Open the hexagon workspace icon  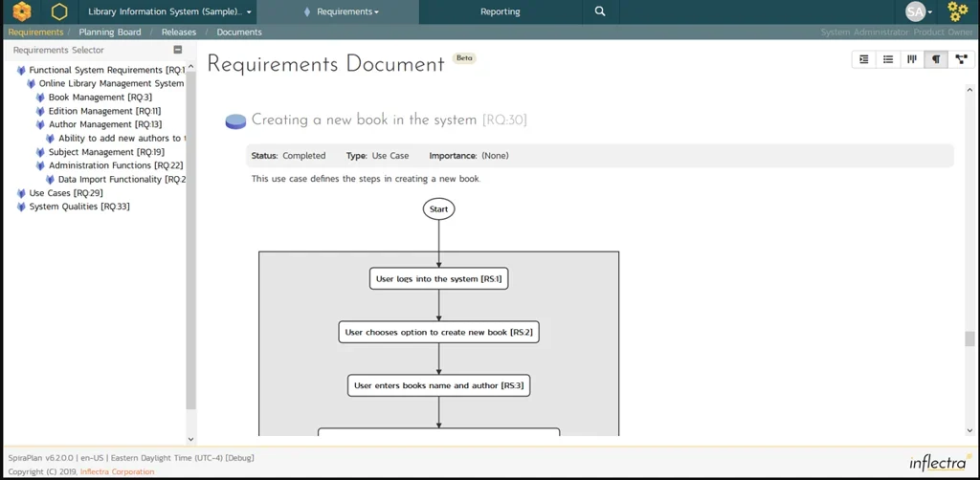(59, 11)
